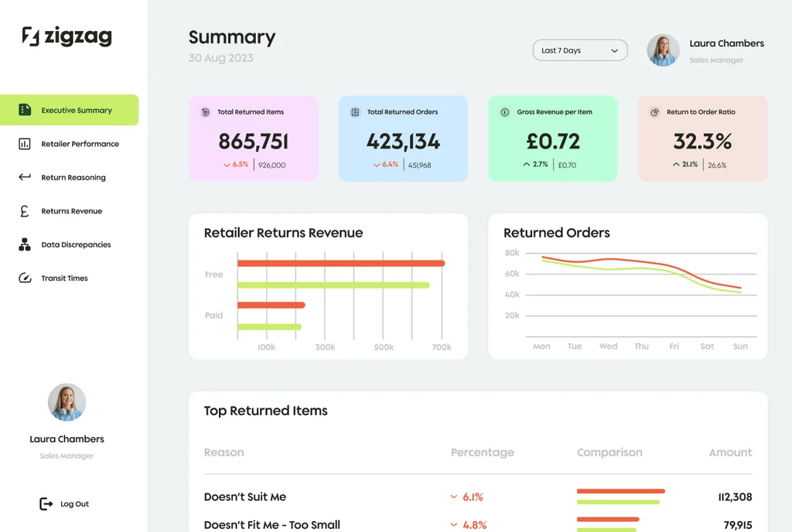Click up arrow beside 21.1% change
The width and height of the screenshot is (792, 532).
click(676, 165)
